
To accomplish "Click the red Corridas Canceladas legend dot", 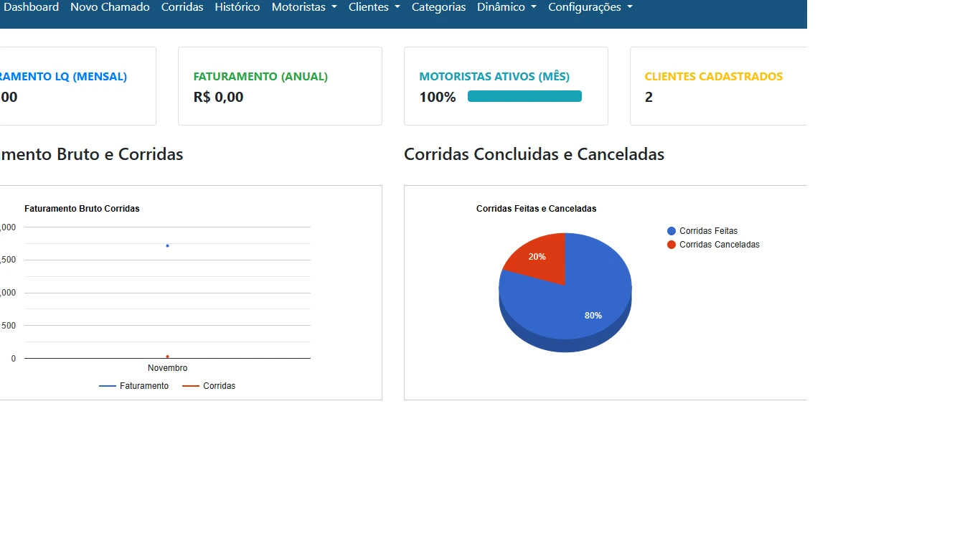I will (672, 245).
